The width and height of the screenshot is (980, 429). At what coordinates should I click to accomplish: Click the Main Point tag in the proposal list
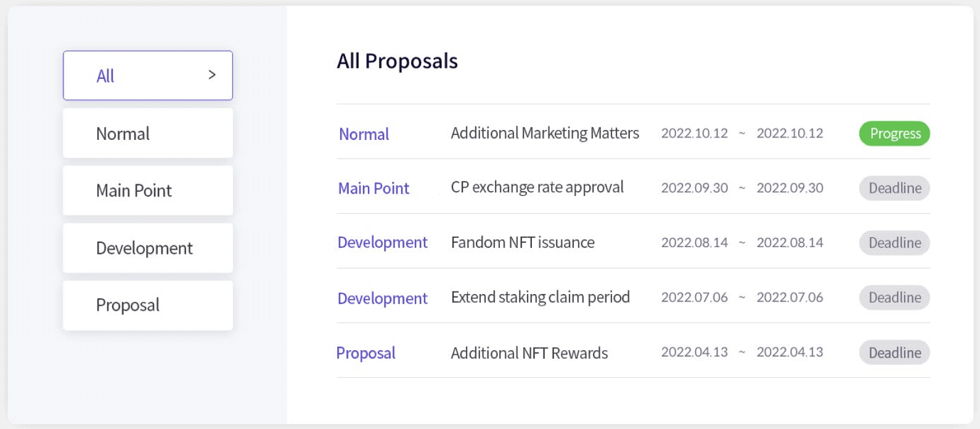[x=374, y=189]
